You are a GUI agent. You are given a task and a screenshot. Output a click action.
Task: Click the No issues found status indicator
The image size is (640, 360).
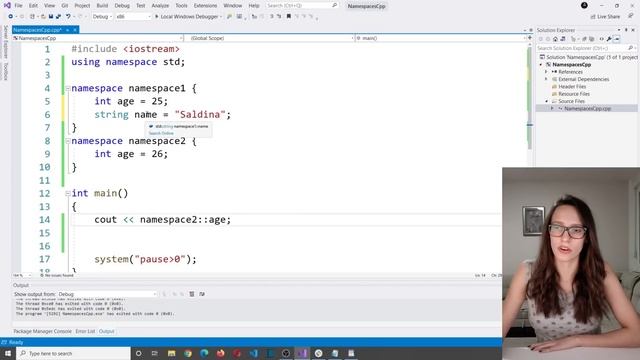[57, 276]
